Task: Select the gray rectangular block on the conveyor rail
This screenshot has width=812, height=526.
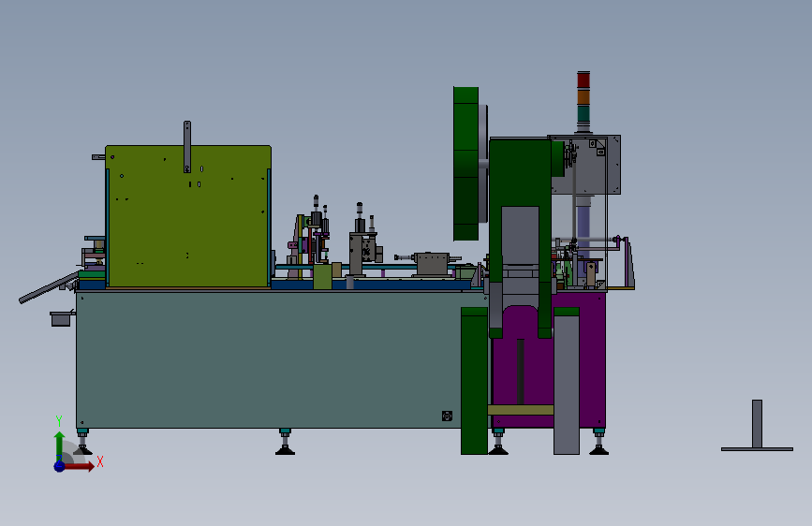Action: tap(432, 264)
